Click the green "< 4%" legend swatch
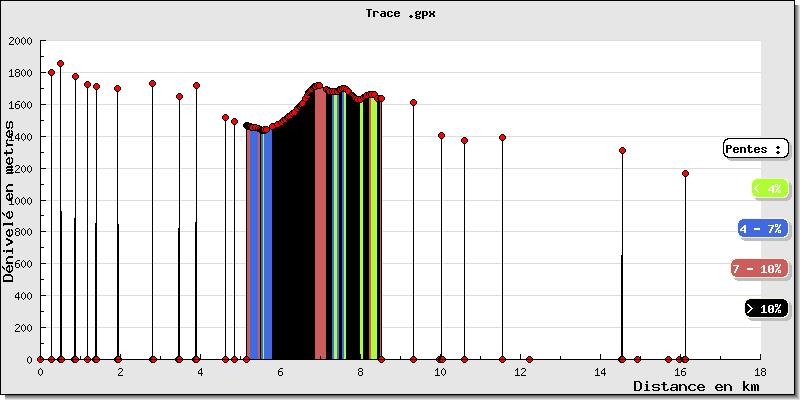 768,188
